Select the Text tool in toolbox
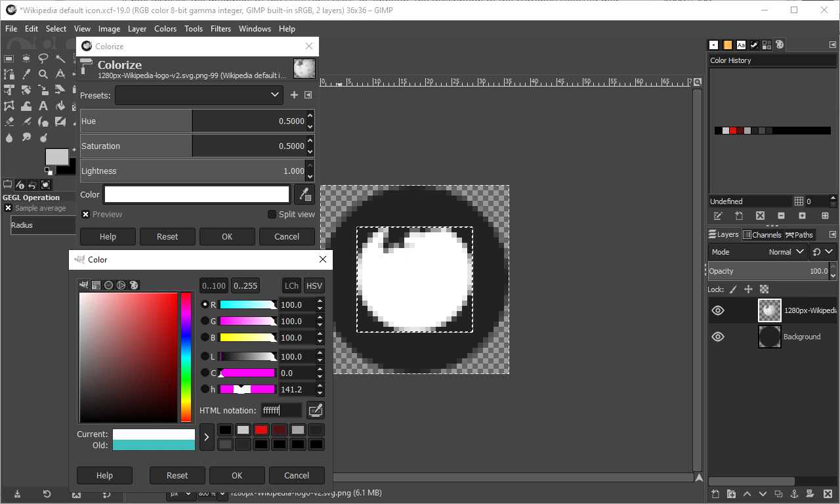The height and width of the screenshot is (504, 840). coord(43,106)
